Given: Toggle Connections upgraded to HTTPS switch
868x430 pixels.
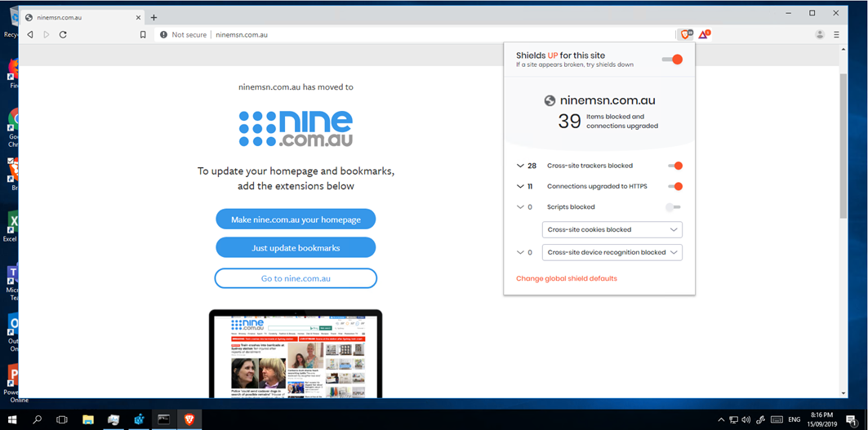Looking at the screenshot, I should pos(674,186).
